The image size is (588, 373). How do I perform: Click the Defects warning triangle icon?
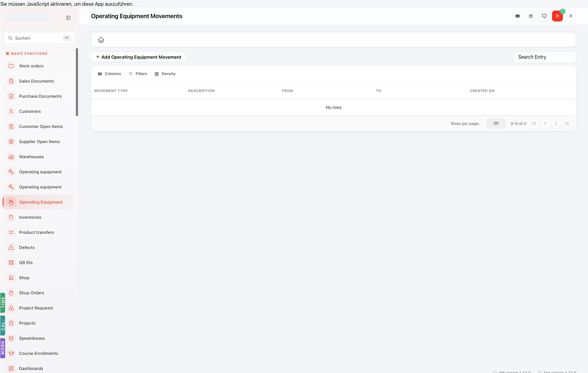click(x=11, y=247)
